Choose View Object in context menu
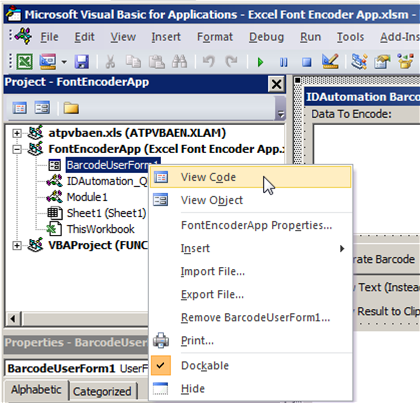Viewport: 420px width, 403px height. coord(251,200)
